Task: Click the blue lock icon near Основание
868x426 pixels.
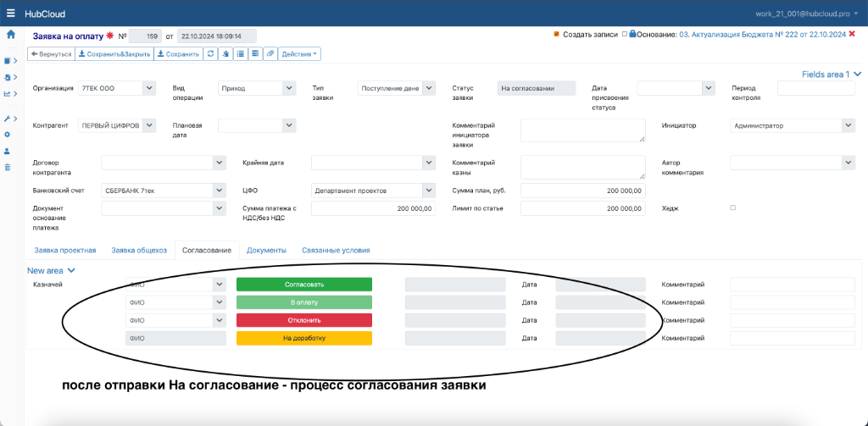Action: (x=632, y=34)
